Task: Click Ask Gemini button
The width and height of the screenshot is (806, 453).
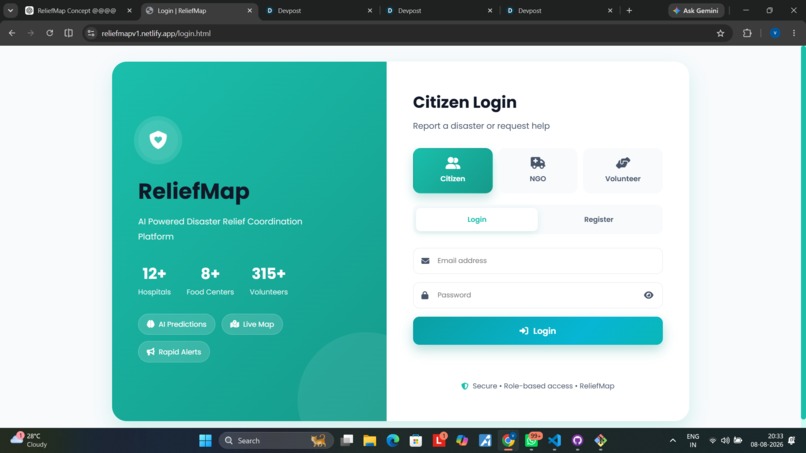Action: pyautogui.click(x=696, y=10)
